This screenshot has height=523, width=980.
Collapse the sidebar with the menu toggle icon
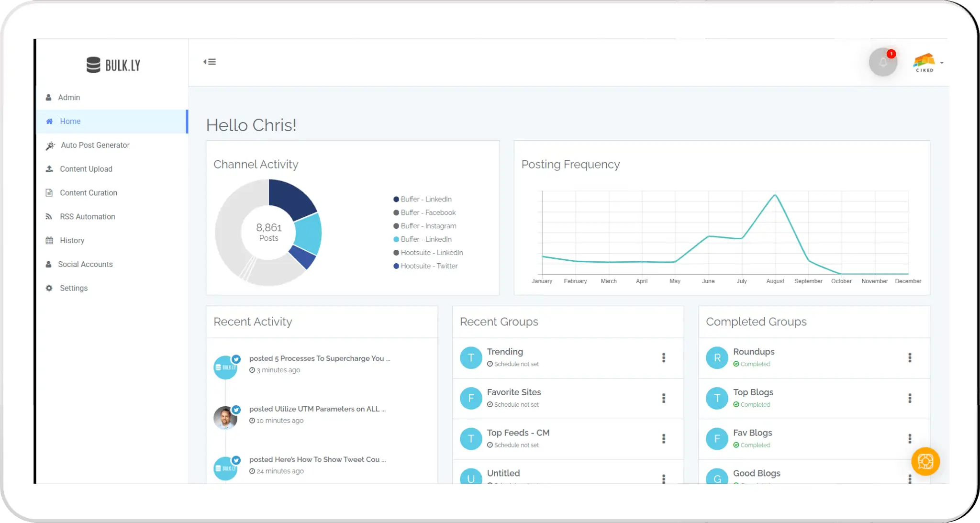click(210, 62)
